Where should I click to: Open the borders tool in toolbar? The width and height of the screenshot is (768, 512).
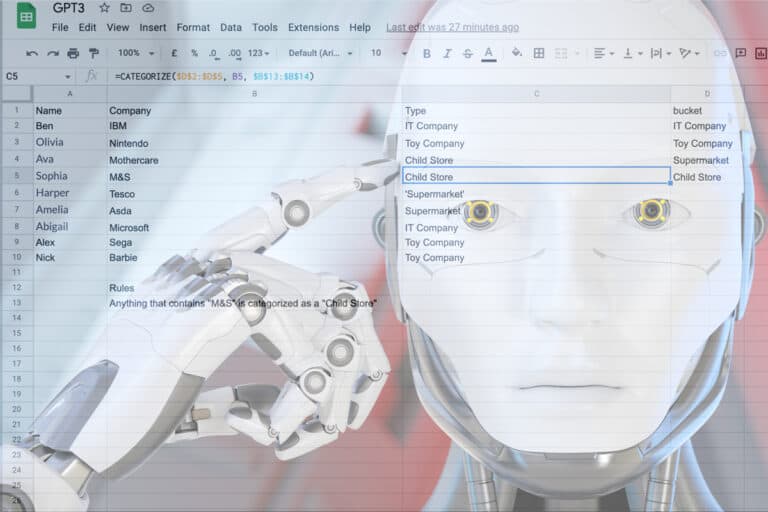tap(539, 53)
